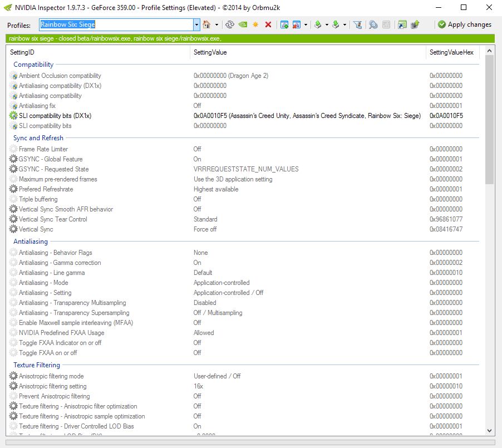The width and height of the screenshot is (502, 448).
Task: Click into the Rainbow Six: Siege profile field
Action: point(116,24)
